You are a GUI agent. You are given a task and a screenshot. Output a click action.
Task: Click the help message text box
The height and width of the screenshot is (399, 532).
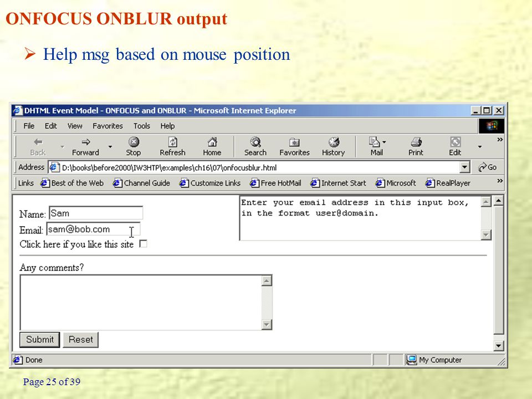pos(360,218)
